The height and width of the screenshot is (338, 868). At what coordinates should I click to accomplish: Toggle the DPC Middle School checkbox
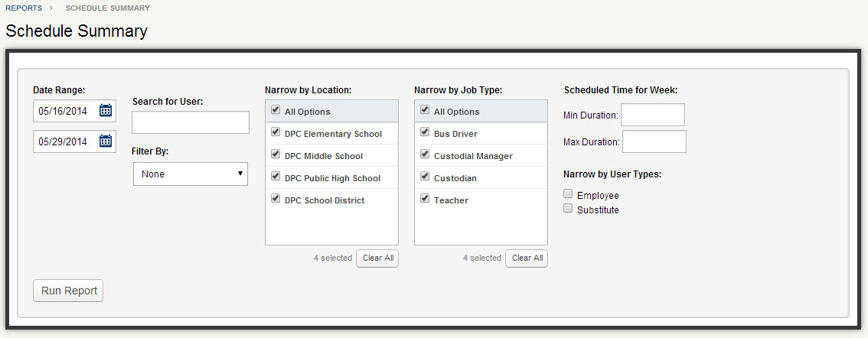pos(275,154)
